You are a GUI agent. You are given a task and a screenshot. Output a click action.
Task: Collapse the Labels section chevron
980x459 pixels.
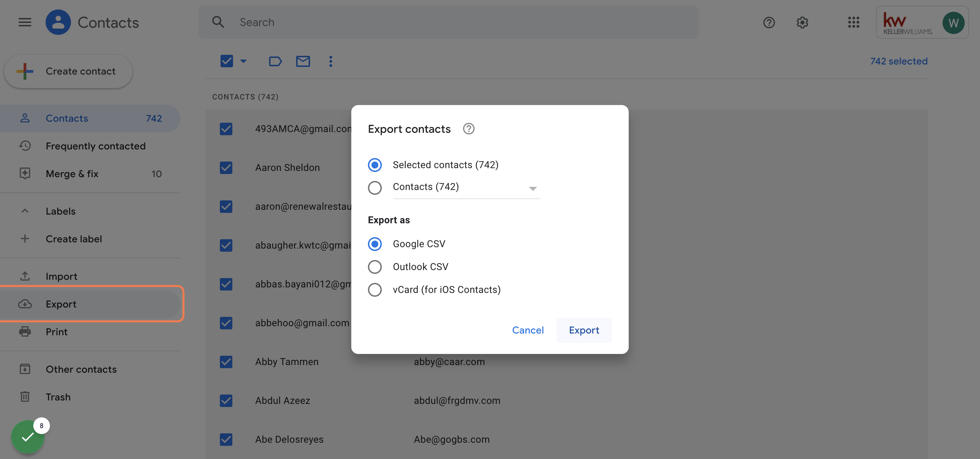click(25, 211)
